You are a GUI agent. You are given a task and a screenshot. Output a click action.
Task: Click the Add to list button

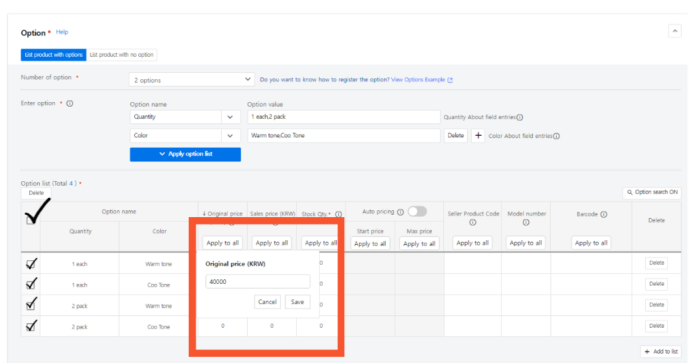coord(661,352)
